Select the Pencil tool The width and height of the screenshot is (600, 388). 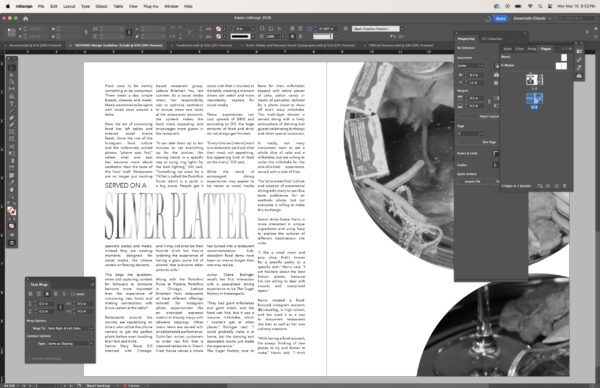point(12,125)
